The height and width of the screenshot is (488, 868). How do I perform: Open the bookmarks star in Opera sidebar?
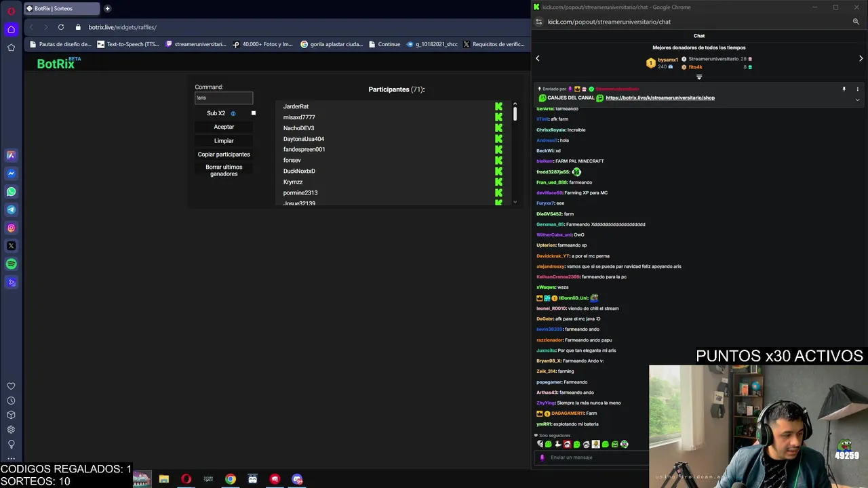11,47
